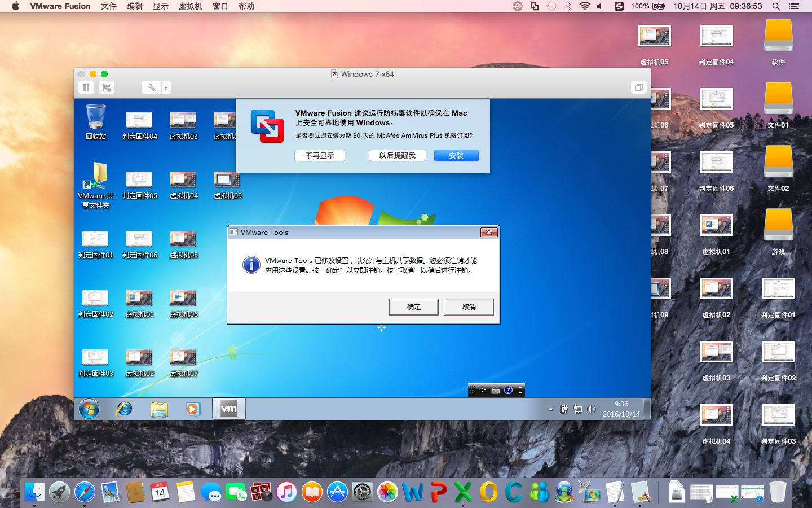Viewport: 812px width, 508px height.
Task: Open Word from the Dock
Action: click(413, 492)
